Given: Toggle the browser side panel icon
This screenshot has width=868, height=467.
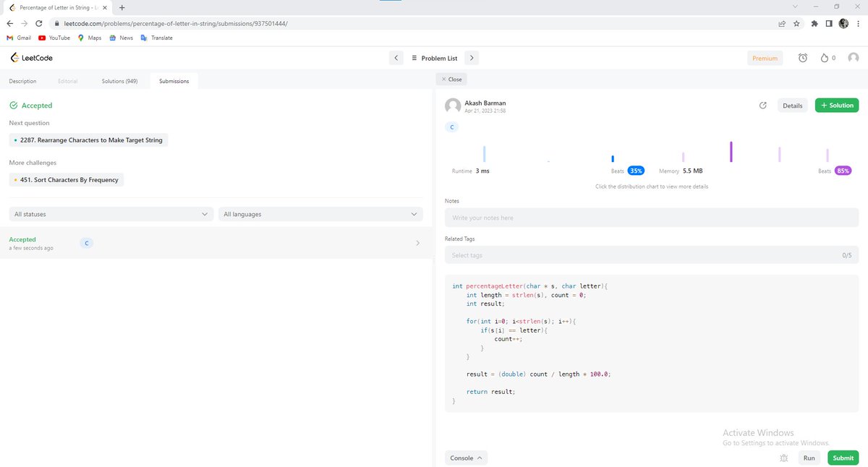Looking at the screenshot, I should pyautogui.click(x=830, y=23).
